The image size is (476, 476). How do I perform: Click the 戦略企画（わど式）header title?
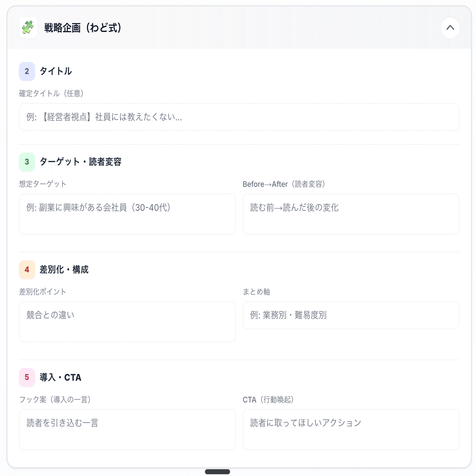coord(83,28)
